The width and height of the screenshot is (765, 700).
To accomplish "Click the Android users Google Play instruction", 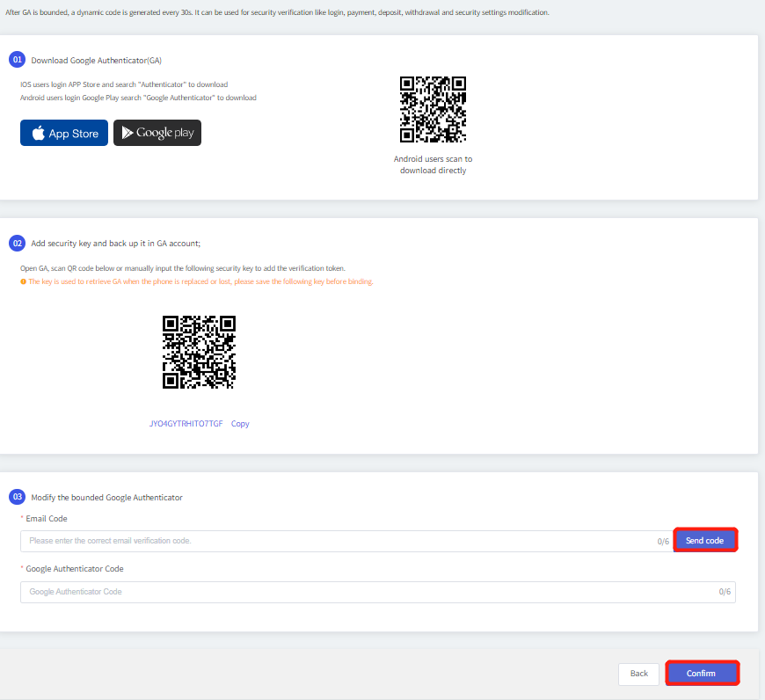I will point(138,98).
